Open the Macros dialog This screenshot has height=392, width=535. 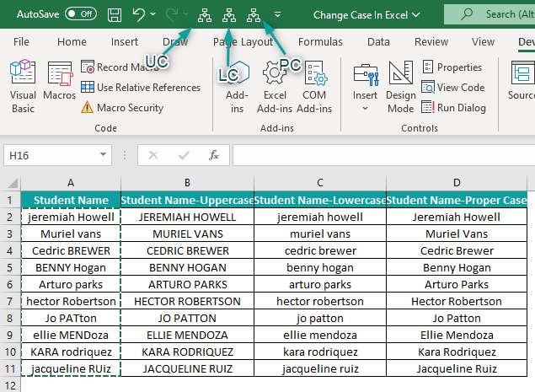pos(59,81)
